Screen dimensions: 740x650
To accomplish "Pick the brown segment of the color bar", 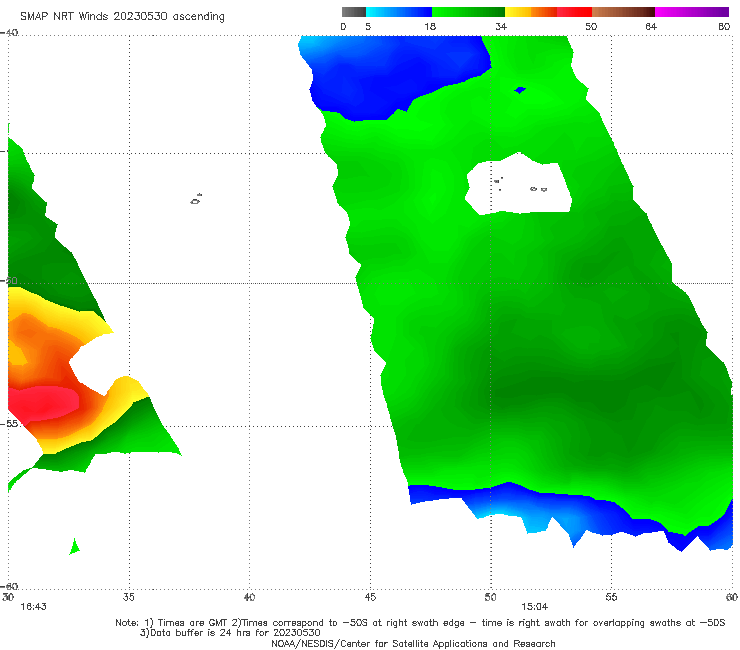I will pos(623,12).
